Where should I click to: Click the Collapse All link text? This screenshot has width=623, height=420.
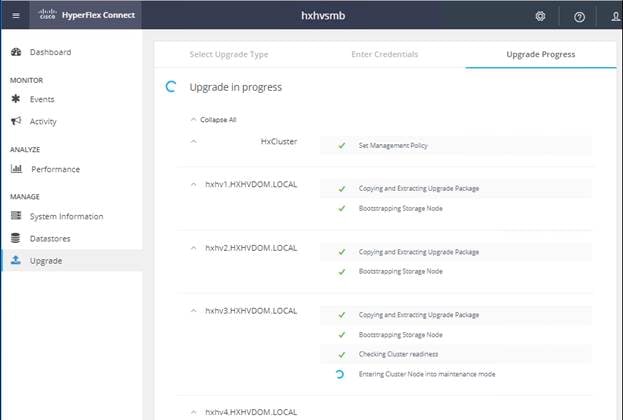218,120
